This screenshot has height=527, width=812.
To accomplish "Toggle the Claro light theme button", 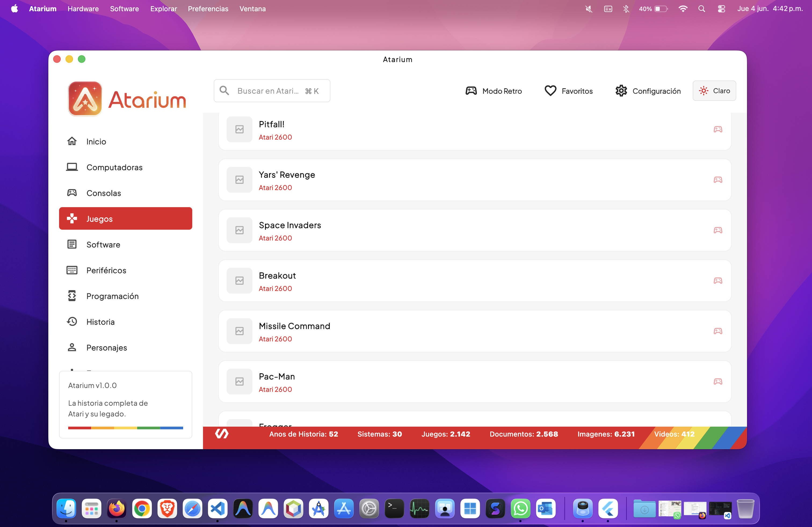I will (x=714, y=91).
